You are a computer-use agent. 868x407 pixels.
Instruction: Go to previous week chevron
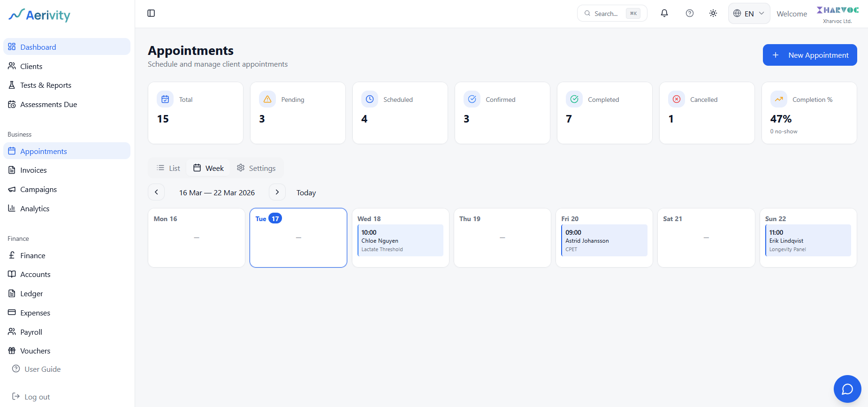(x=156, y=192)
